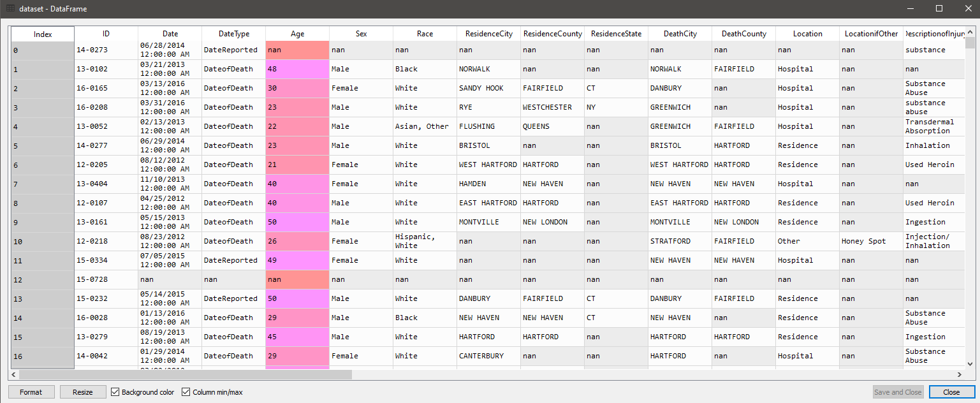Image resolution: width=980 pixels, height=403 pixels.
Task: Click the dataset window icon in title bar
Action: pos(11,8)
